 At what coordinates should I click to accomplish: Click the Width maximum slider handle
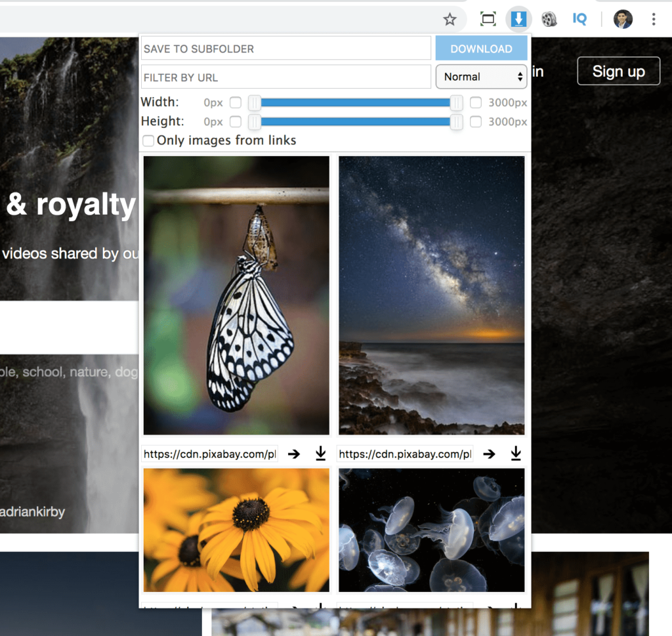click(x=457, y=103)
